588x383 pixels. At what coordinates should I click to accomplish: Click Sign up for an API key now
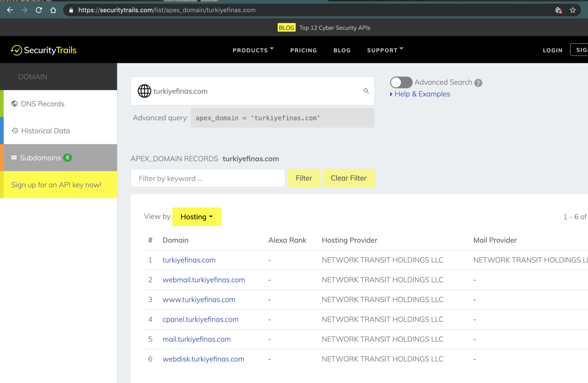[58, 185]
